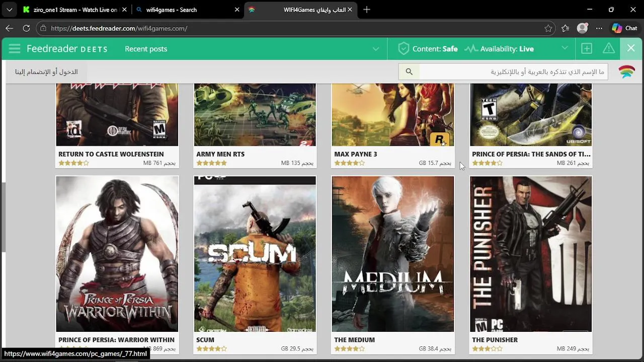Click PRINCE OF PERSIA: WARRIOR WITHIN title

116,340
